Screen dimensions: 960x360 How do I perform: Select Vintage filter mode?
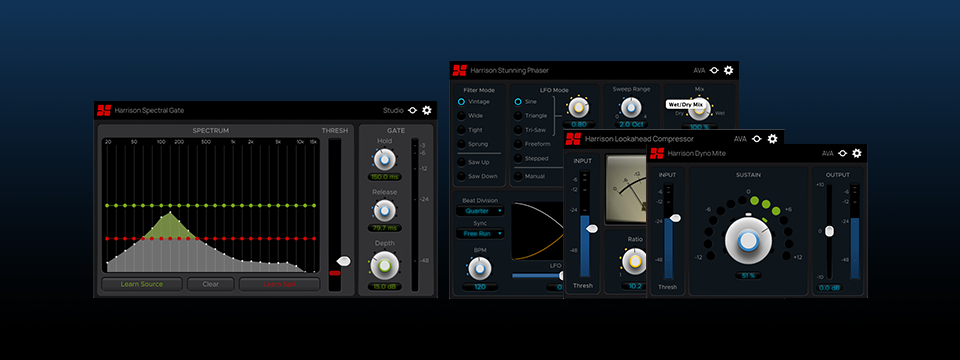[461, 102]
